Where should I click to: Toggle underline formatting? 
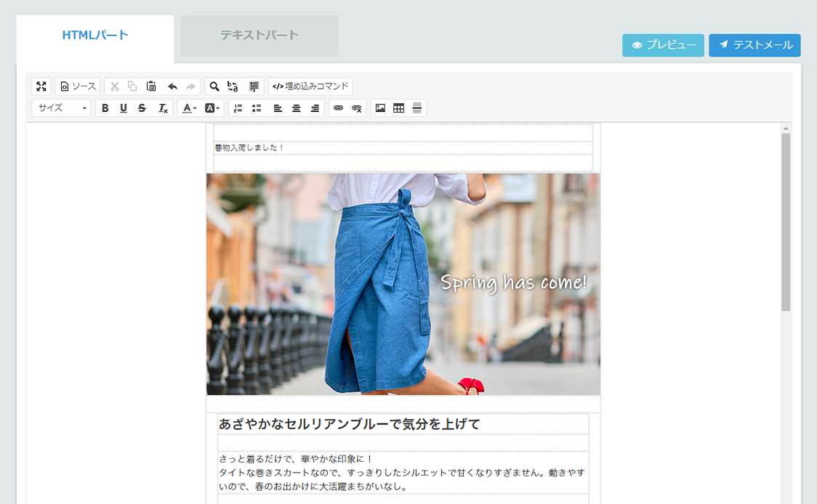click(123, 108)
